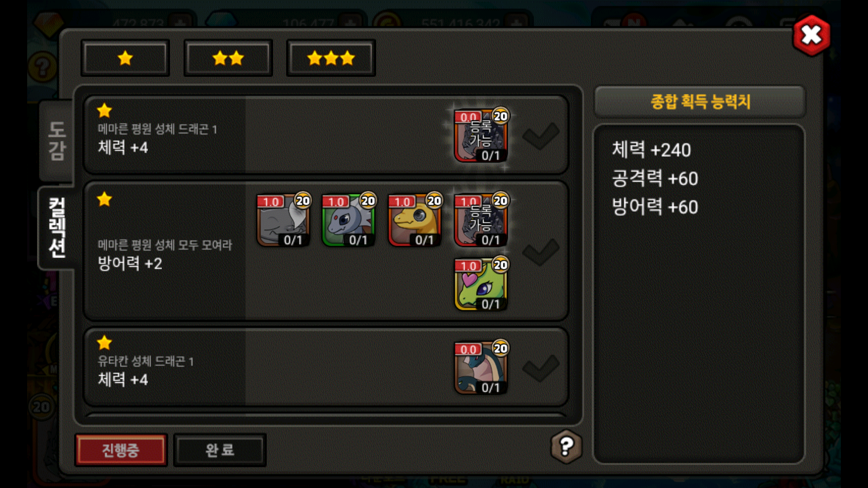Viewport: 868px width, 488px height.
Task: Filter by one-star collections
Action: [125, 58]
